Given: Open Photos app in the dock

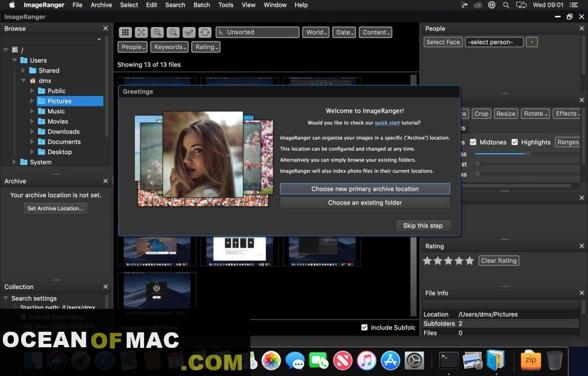Looking at the screenshot, I should tap(271, 360).
